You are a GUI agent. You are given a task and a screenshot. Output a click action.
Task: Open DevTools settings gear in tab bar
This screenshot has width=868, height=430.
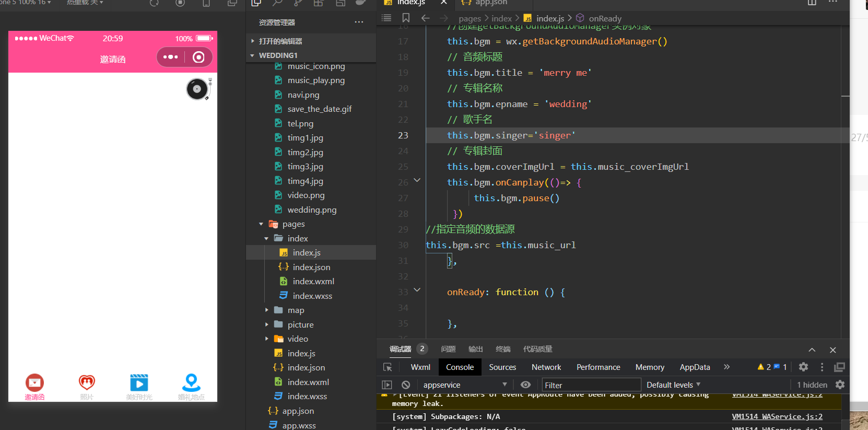pyautogui.click(x=803, y=367)
